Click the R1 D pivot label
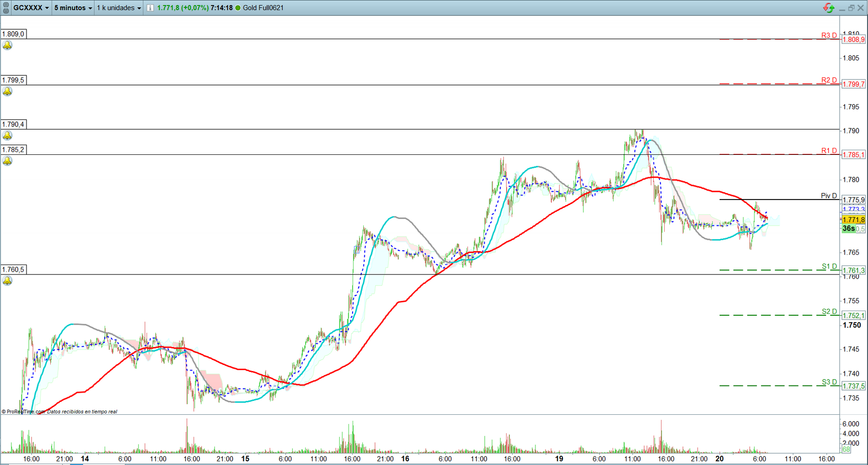The width and height of the screenshot is (868, 465). click(828, 151)
